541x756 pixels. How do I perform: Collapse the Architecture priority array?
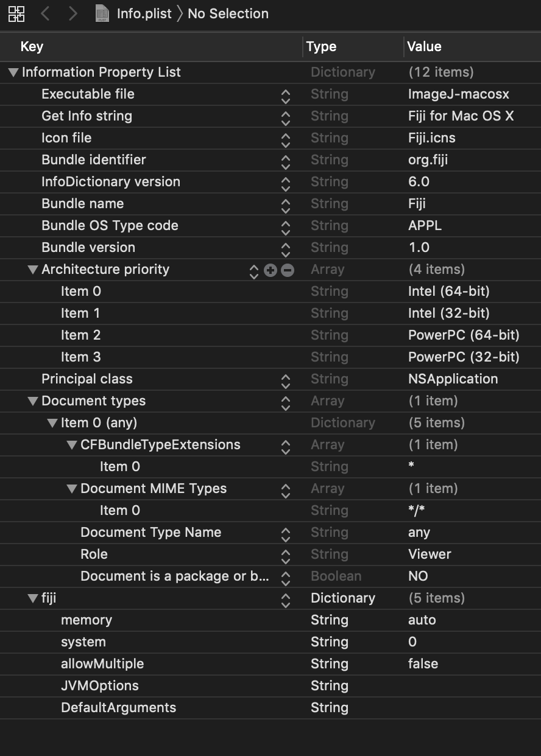(x=33, y=270)
